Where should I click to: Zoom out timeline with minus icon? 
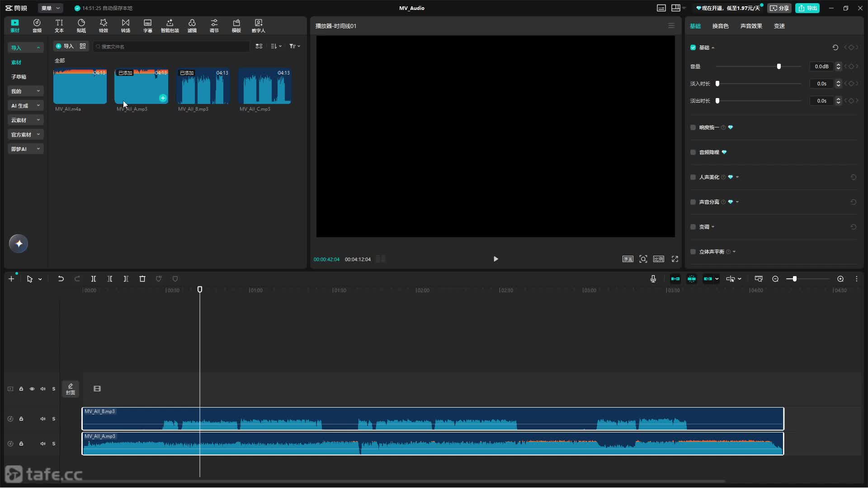(x=775, y=279)
